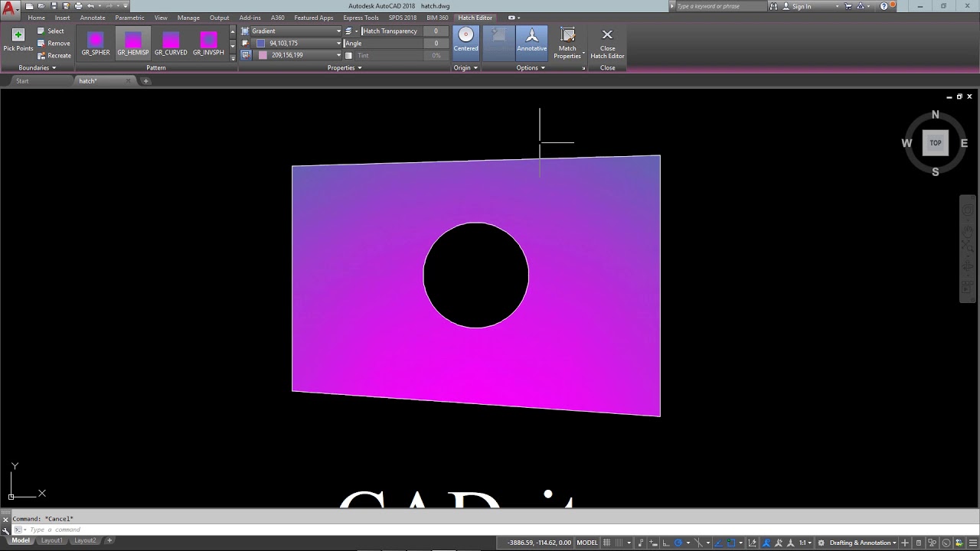Click the gradient Angle slider
The image size is (980, 551).
click(383, 44)
